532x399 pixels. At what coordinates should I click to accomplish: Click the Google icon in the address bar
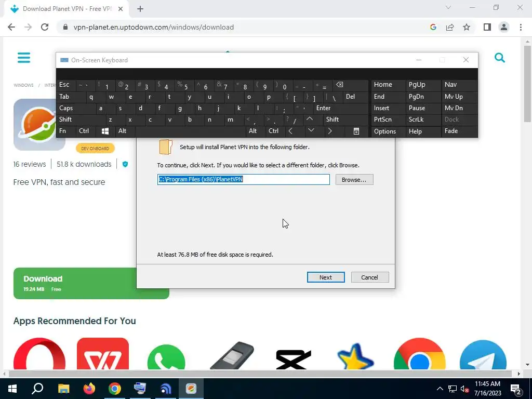[x=433, y=27]
